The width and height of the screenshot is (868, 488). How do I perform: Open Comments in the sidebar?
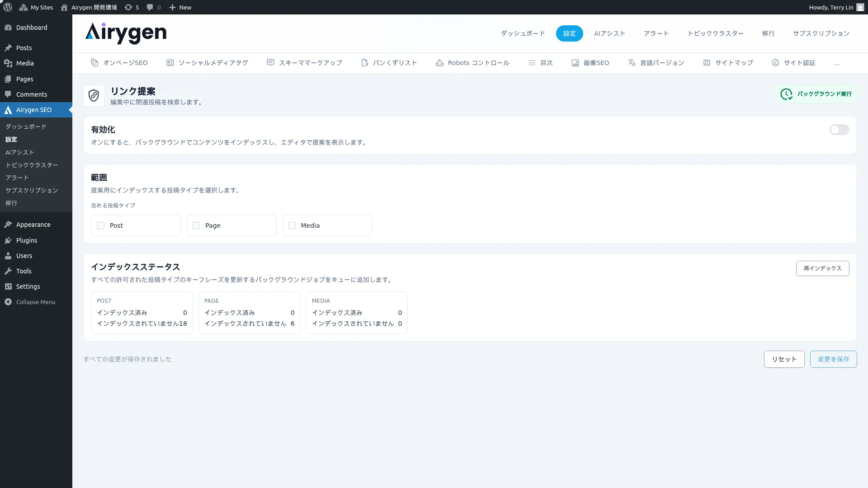click(36, 94)
